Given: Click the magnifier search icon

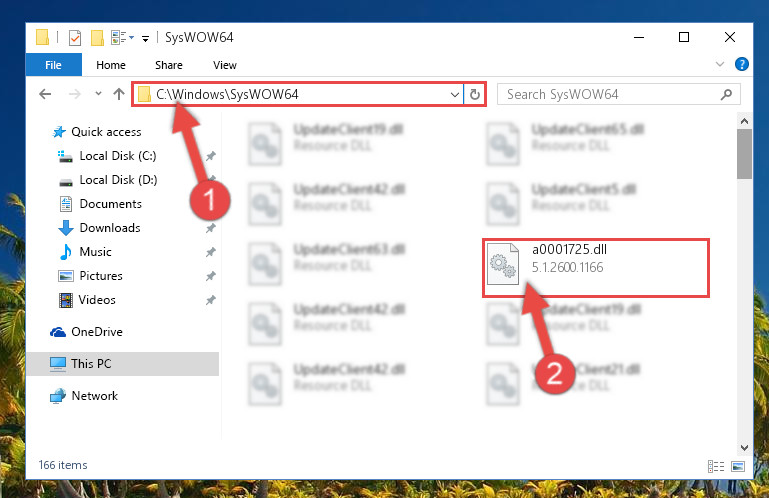Looking at the screenshot, I should coord(726,94).
